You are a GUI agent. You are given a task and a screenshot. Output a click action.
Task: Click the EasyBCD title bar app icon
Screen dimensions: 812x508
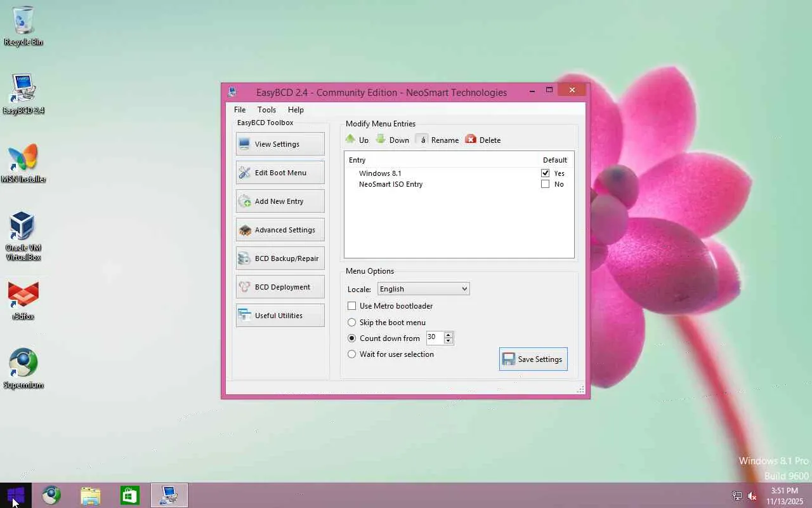[232, 92]
